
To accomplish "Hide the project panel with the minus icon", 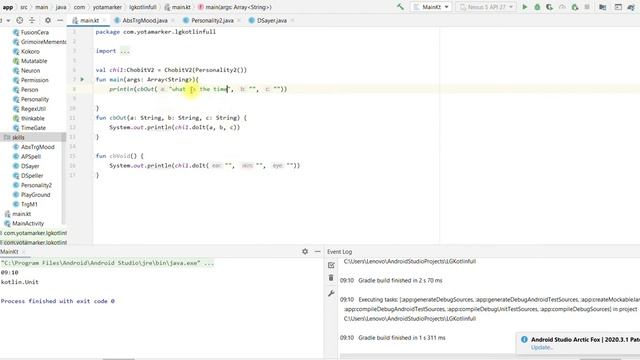I will click(x=60, y=20).
